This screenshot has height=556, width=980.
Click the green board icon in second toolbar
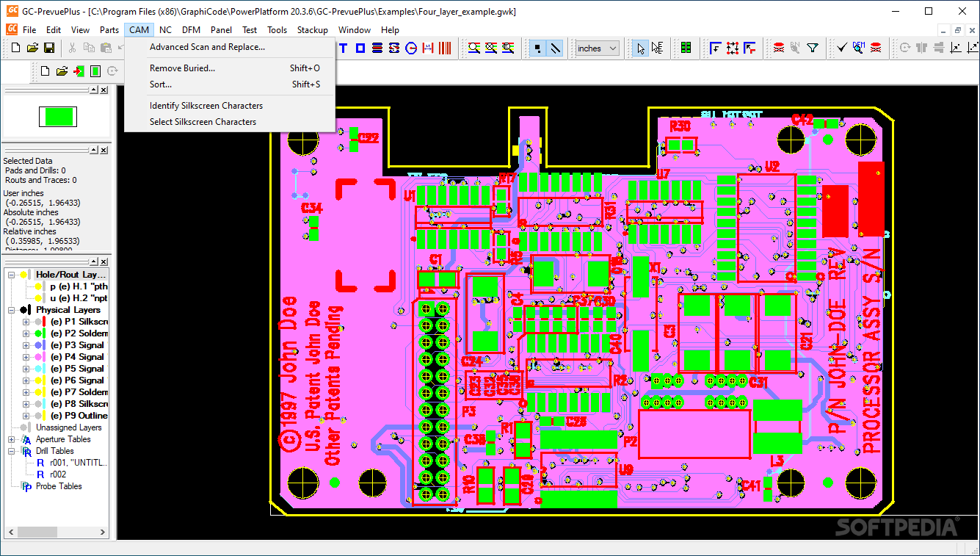point(95,71)
